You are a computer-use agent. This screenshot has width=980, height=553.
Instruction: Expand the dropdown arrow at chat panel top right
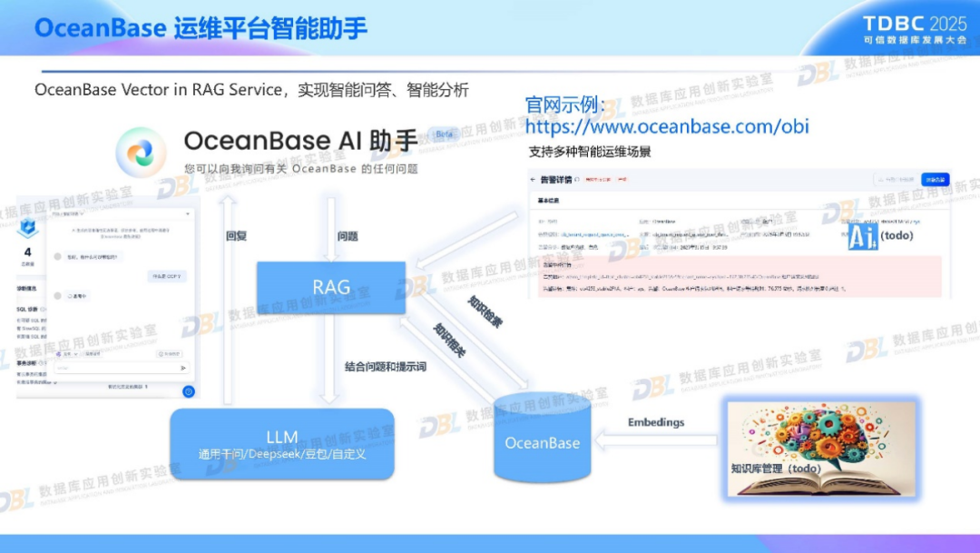188,214
